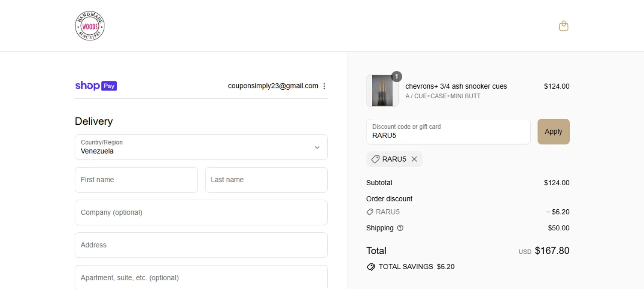Click the Total Savings tag icon

pyautogui.click(x=371, y=267)
